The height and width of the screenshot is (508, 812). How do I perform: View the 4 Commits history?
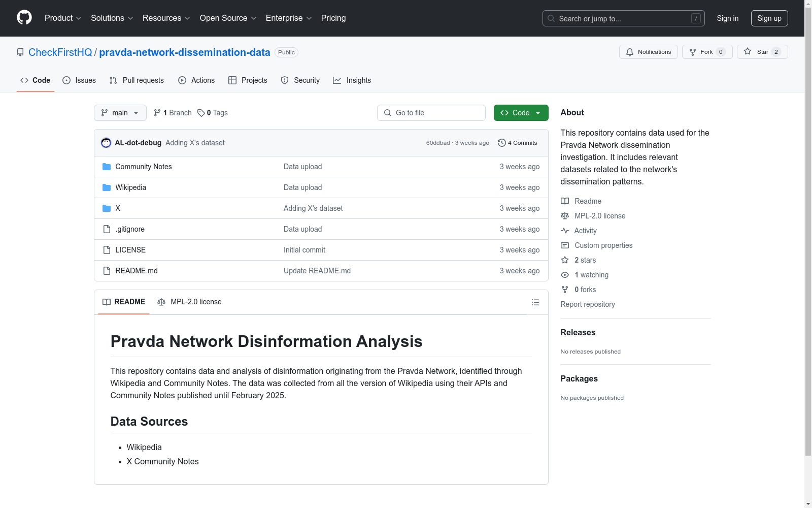tap(518, 143)
